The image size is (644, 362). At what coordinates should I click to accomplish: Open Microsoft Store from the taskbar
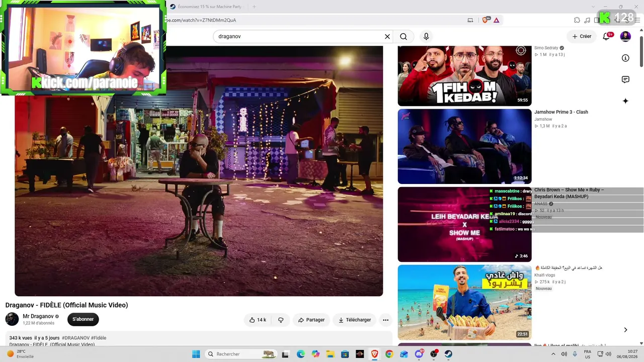345,354
